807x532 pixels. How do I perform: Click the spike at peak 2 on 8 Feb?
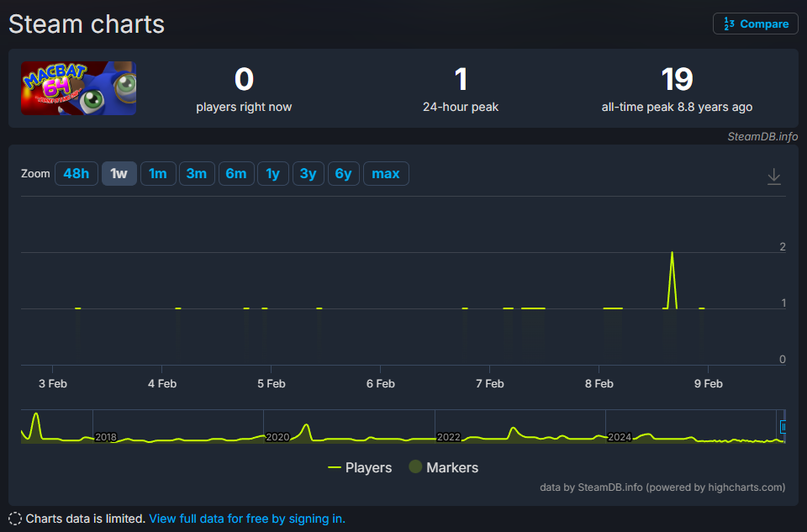click(672, 253)
